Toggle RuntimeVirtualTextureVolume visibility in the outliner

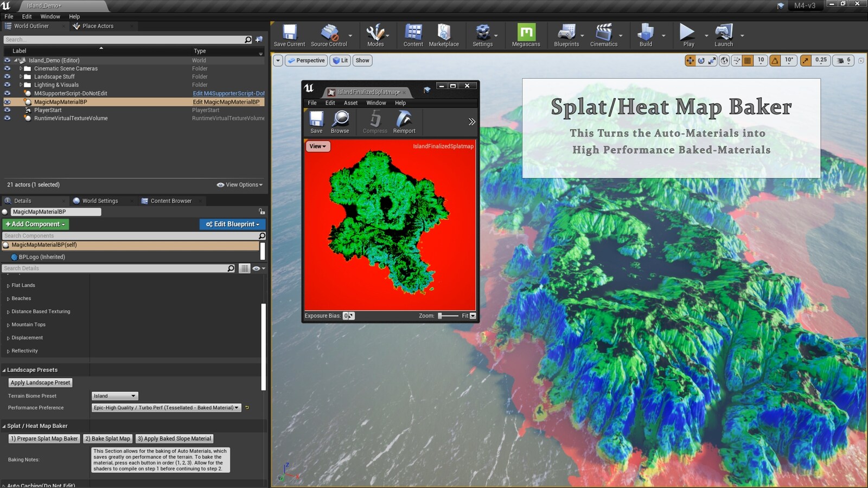pos(7,118)
